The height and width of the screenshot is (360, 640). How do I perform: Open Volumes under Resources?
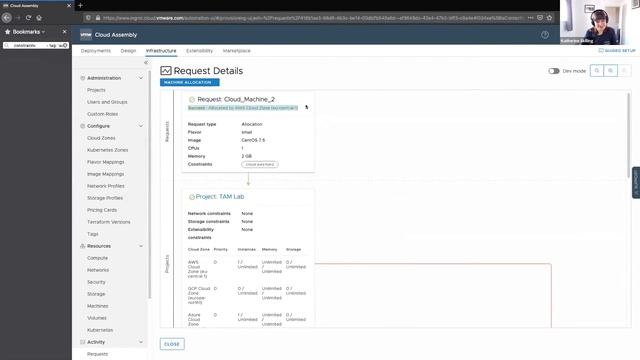[x=97, y=318]
